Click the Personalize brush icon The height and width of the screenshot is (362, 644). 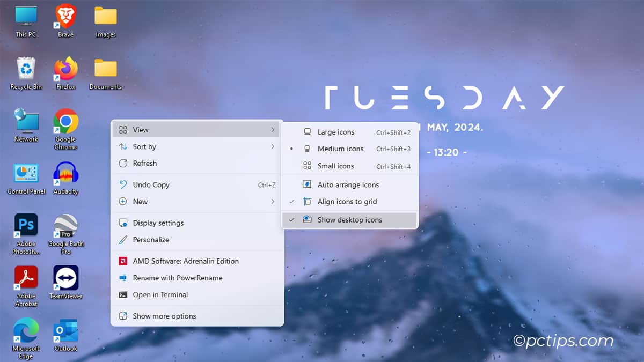click(123, 239)
